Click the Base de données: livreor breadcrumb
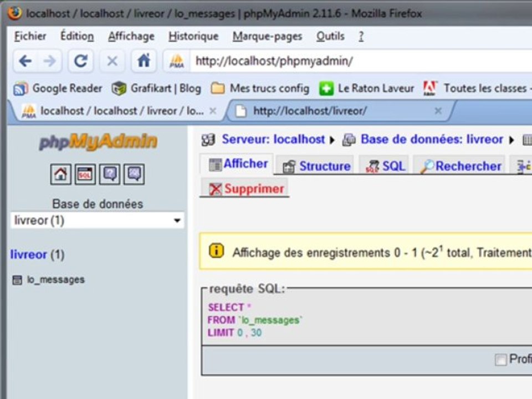The image size is (532, 399). pos(432,140)
